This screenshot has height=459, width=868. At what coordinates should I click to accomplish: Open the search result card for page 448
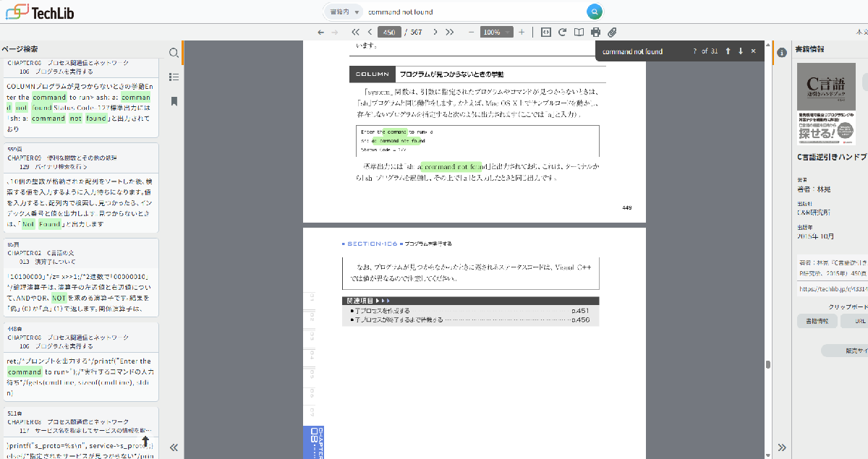tap(81, 361)
